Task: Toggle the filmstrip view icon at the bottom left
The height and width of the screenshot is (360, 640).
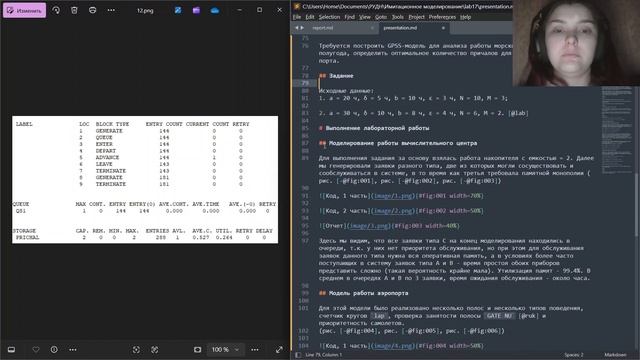Action: 11,349
